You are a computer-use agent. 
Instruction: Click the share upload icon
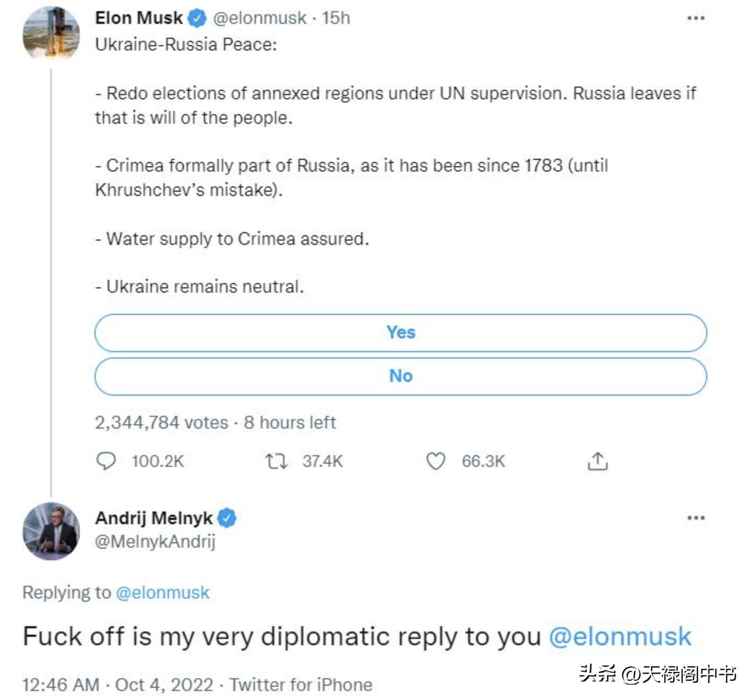597,461
